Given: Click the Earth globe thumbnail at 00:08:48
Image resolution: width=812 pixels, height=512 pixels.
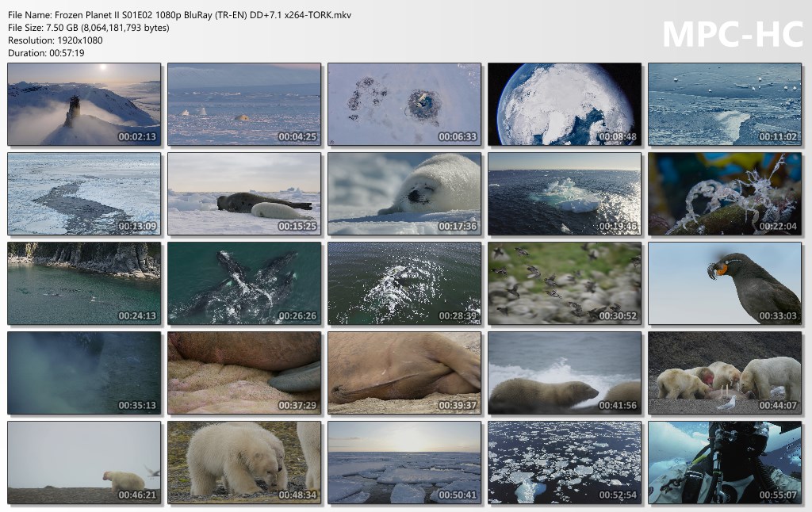Looking at the screenshot, I should 565,104.
